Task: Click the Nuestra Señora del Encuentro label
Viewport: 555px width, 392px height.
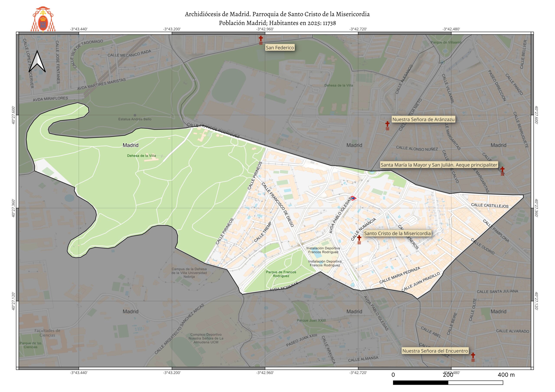Action: click(435, 351)
